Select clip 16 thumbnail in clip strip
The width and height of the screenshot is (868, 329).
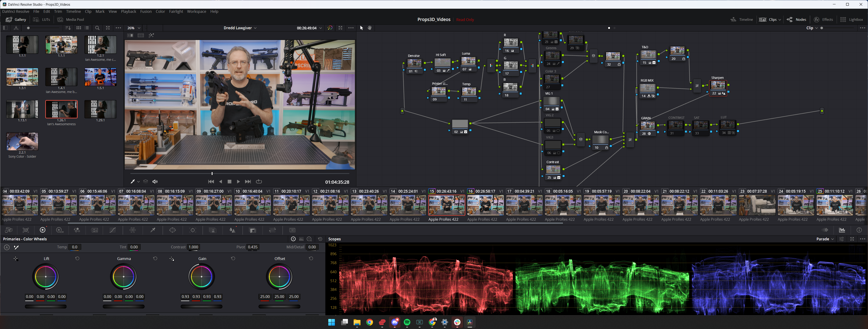pos(485,205)
